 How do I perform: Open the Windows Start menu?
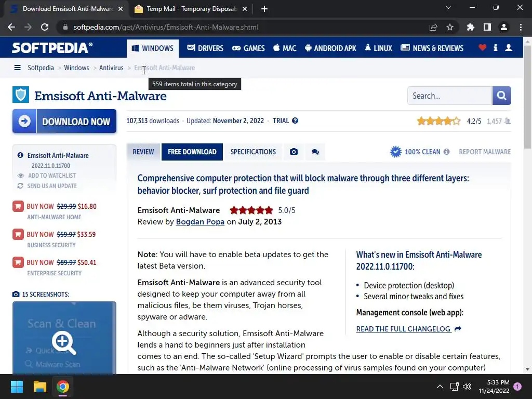(x=17, y=387)
